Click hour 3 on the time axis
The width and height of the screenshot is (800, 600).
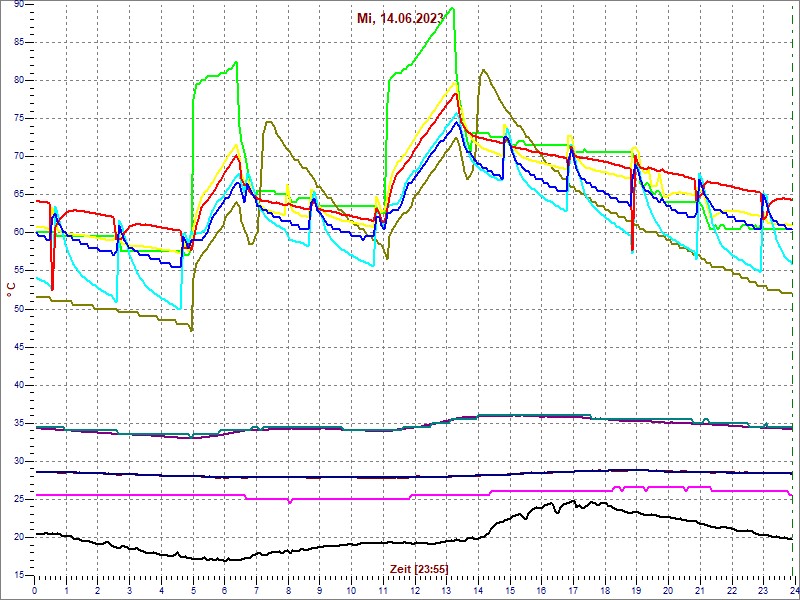point(129,590)
